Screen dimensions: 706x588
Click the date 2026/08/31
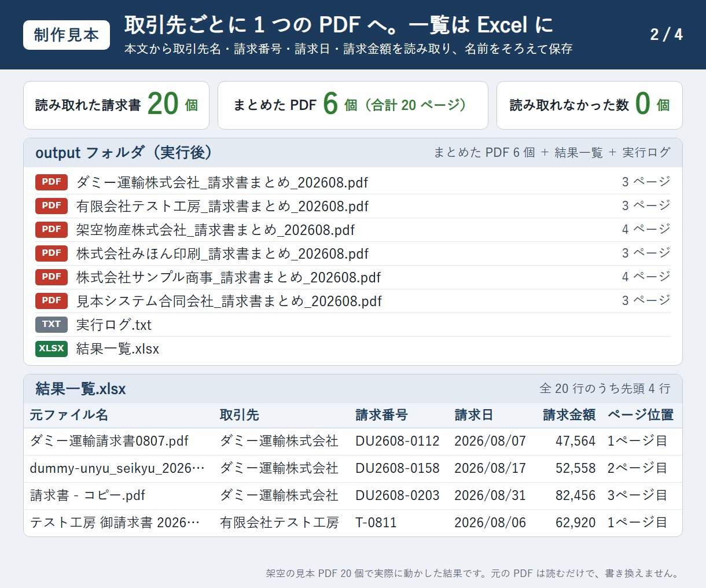pos(490,495)
